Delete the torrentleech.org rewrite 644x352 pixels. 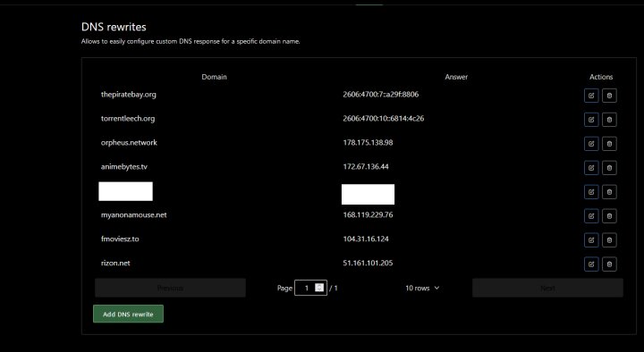coord(609,120)
